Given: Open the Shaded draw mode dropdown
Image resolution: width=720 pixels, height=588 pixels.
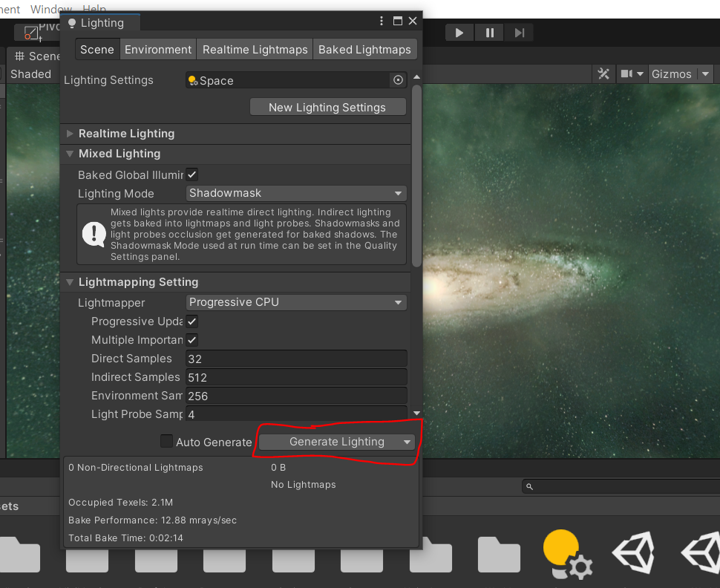Looking at the screenshot, I should coord(30,74).
